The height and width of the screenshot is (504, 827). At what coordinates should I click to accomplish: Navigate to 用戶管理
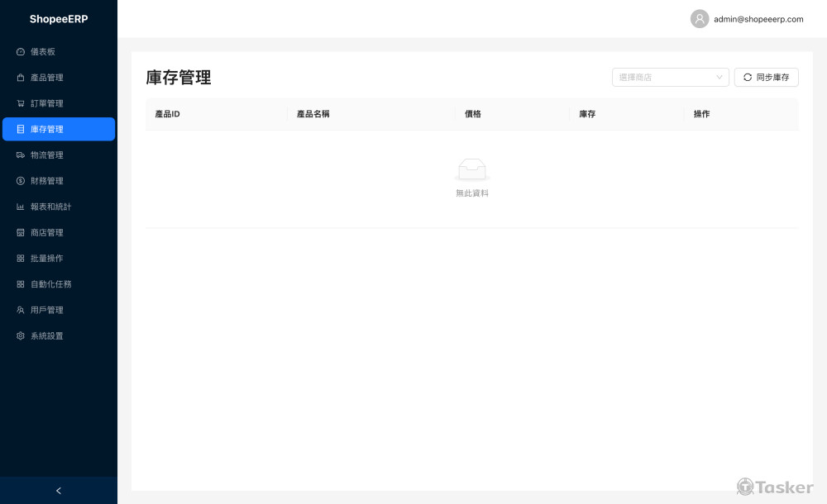click(x=59, y=310)
